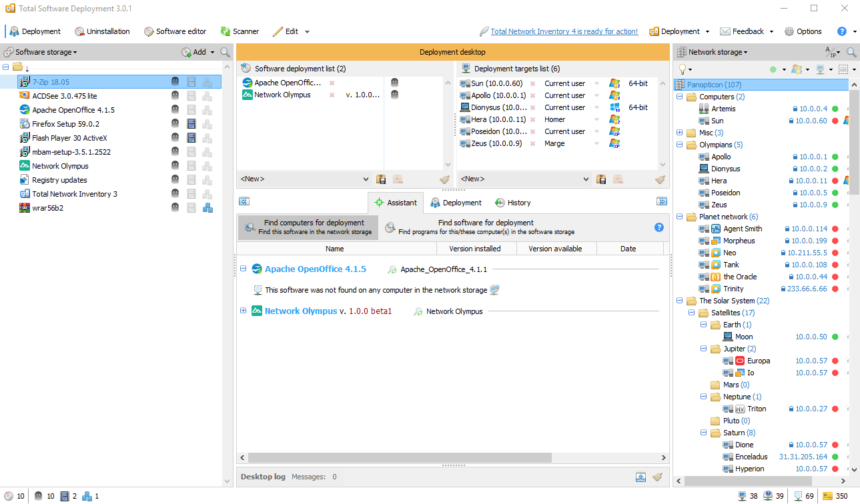Image resolution: width=860 pixels, height=504 pixels.
Task: Click the blue blocks icon for wrar56b2
Action: coord(207,208)
